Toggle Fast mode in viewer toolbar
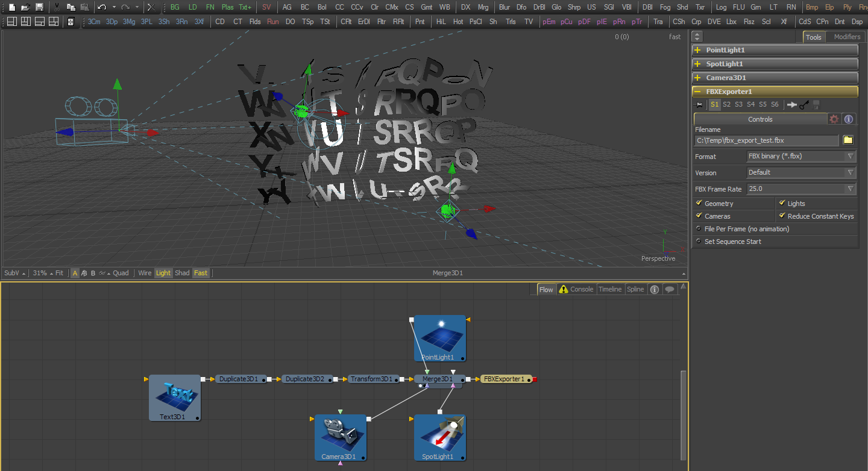The width and height of the screenshot is (868, 471). click(x=201, y=273)
